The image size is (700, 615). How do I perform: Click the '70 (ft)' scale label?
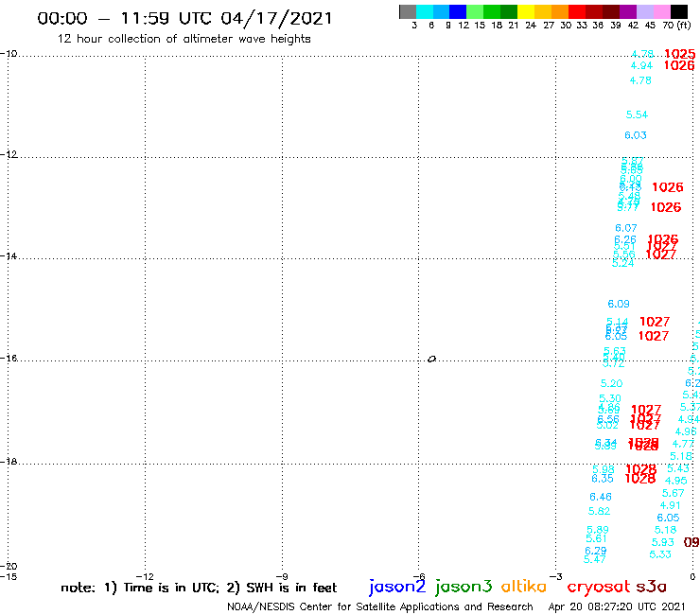click(676, 25)
